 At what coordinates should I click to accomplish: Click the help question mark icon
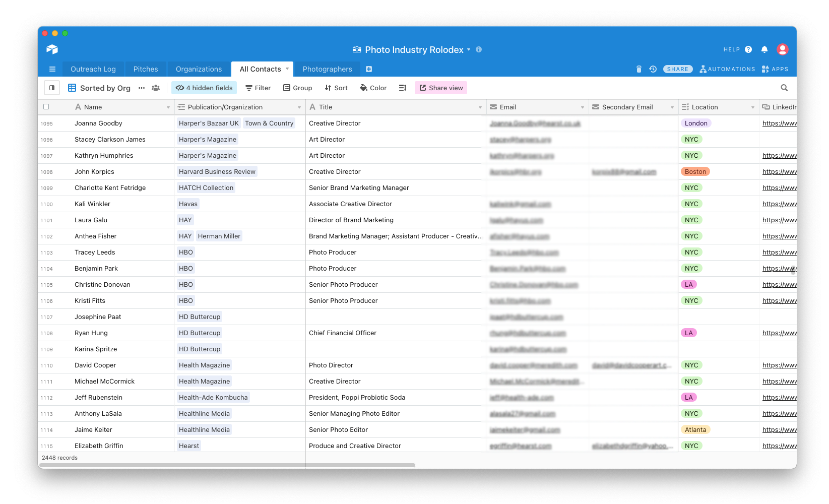point(748,49)
